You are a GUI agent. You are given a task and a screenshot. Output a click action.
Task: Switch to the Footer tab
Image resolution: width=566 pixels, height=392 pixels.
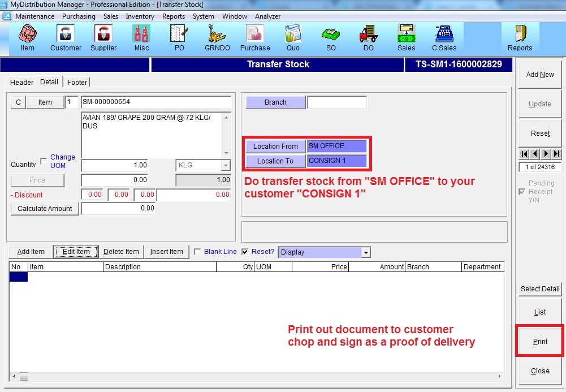click(77, 83)
